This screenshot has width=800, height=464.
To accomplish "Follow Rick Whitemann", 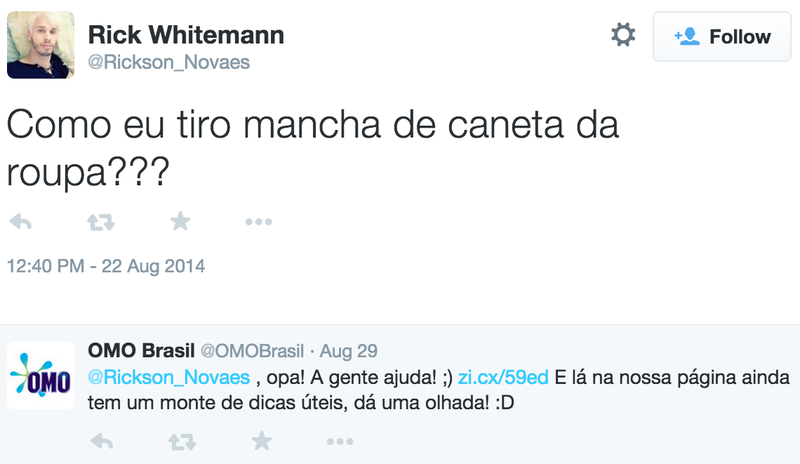I will 723,37.
